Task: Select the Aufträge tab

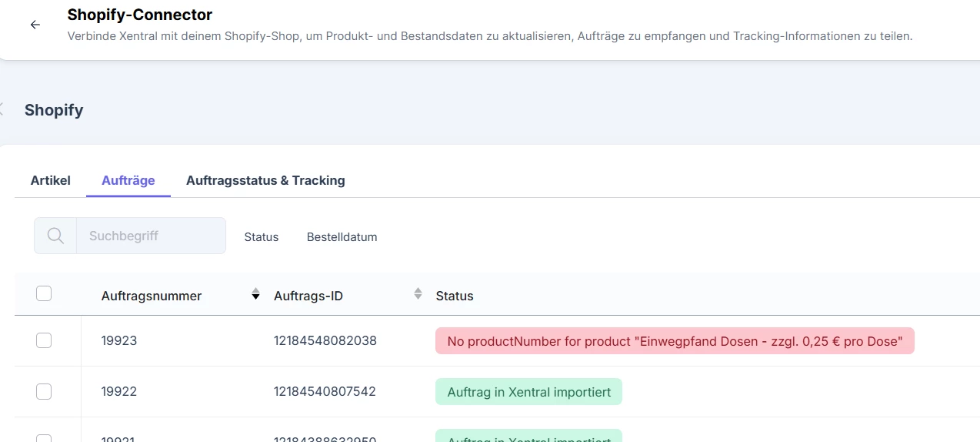Action: [x=128, y=180]
